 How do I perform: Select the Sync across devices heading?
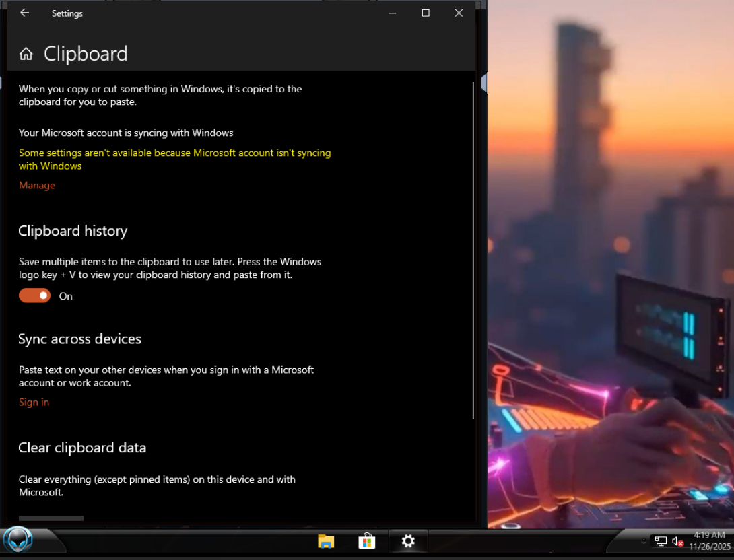79,339
